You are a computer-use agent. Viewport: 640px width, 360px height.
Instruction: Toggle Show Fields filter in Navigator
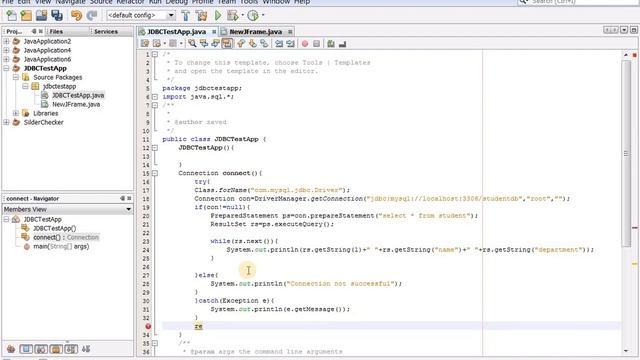26,349
